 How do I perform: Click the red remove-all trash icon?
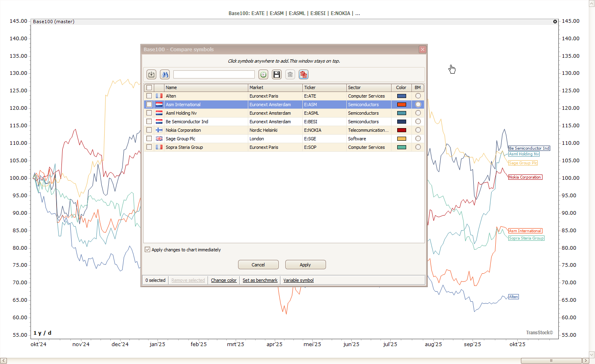(x=303, y=74)
